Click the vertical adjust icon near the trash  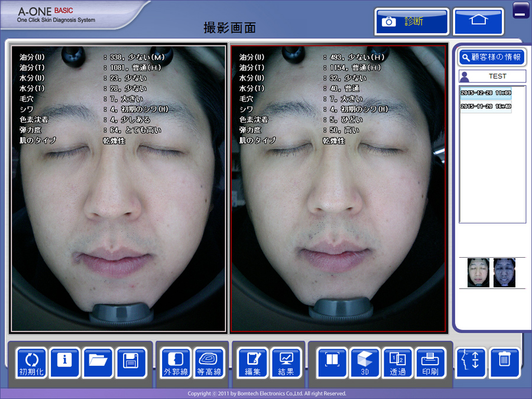coord(471,362)
